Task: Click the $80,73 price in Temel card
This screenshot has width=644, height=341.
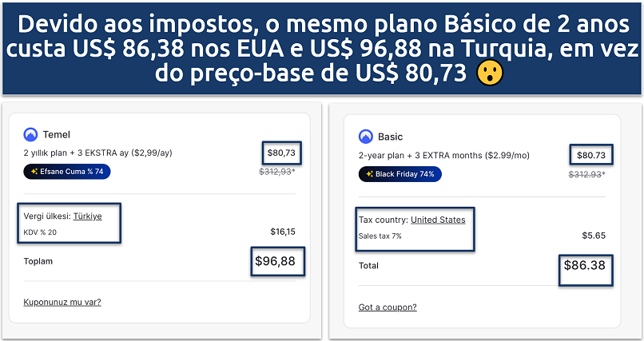Action: (x=280, y=152)
